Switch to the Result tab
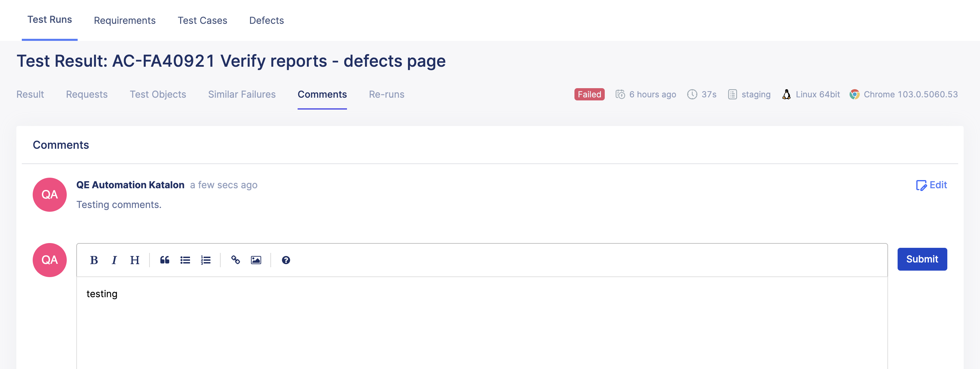Screen dimensions: 980x369 coord(30,94)
